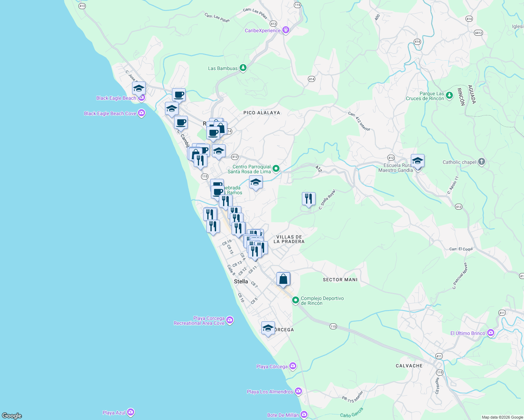Click the Bote De Millán marker

coord(304,415)
